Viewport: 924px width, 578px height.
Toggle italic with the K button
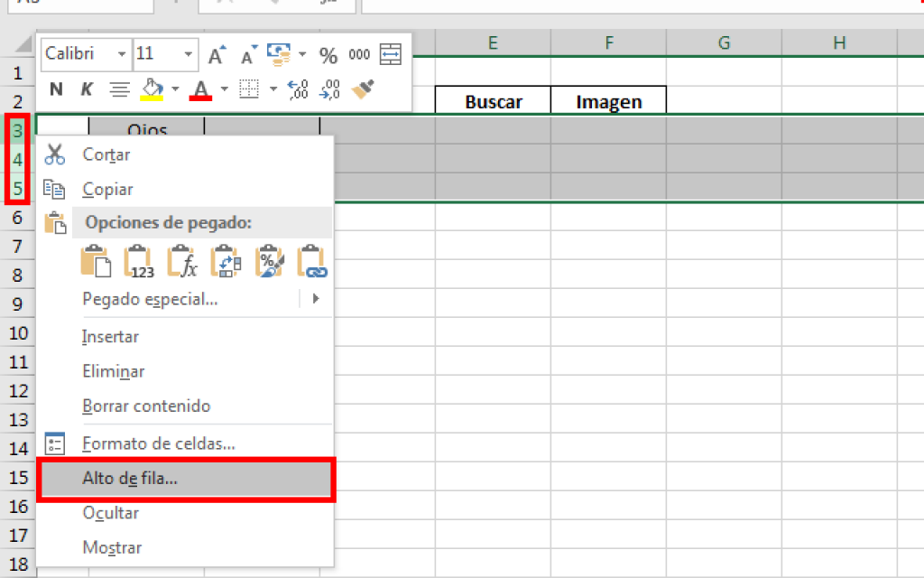coord(87,89)
